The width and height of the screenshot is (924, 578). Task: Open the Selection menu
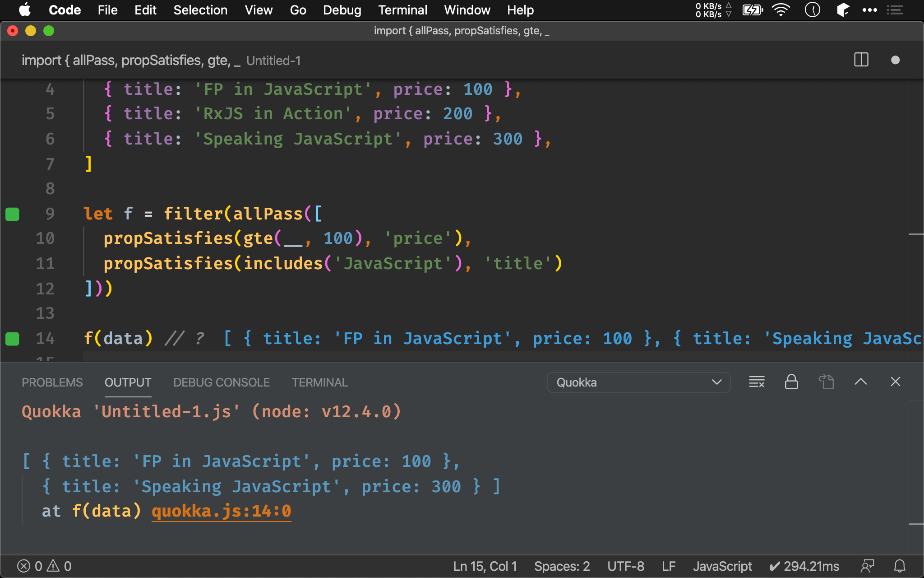click(200, 10)
